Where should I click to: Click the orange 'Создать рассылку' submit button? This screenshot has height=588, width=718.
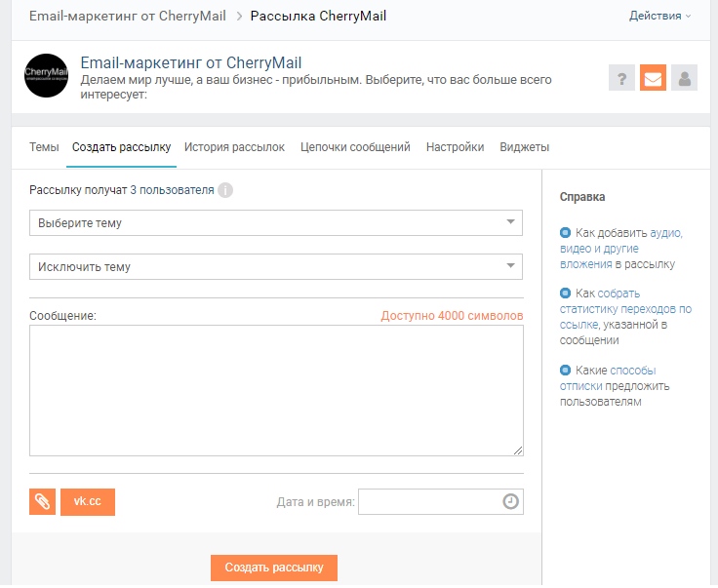(x=274, y=568)
